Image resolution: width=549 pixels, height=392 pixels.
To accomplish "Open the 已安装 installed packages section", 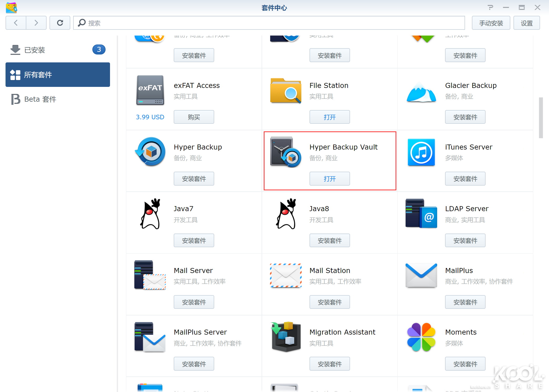I will coord(34,50).
